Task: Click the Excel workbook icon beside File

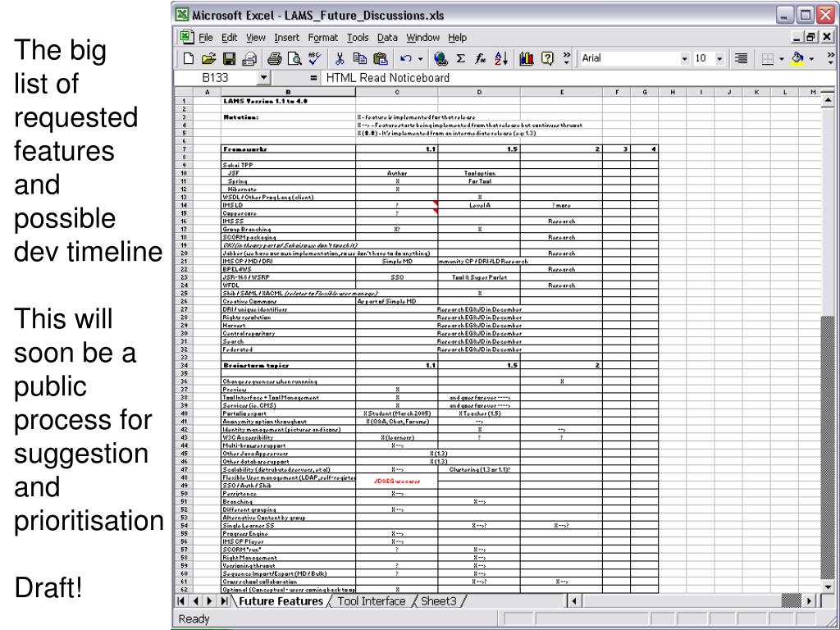Action: click(x=186, y=37)
